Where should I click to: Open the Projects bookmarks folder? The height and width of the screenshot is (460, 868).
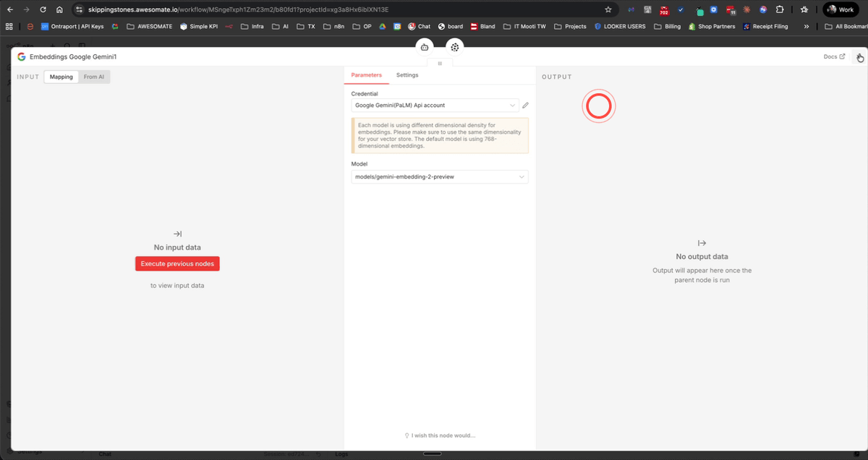point(569,26)
